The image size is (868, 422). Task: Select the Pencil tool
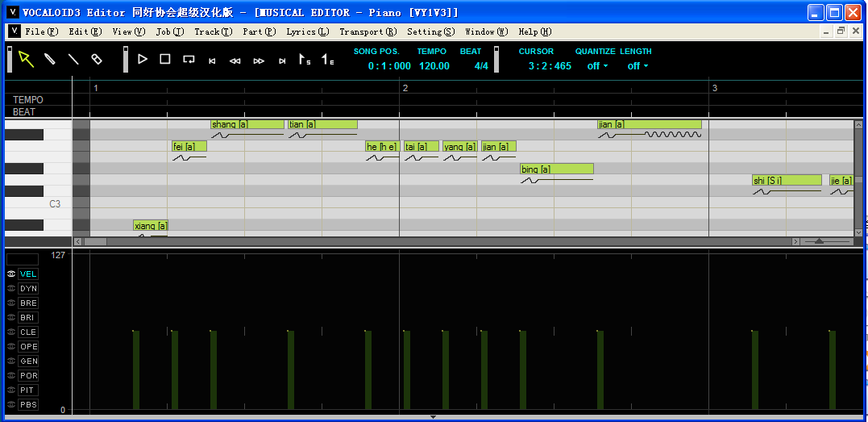pyautogui.click(x=50, y=59)
